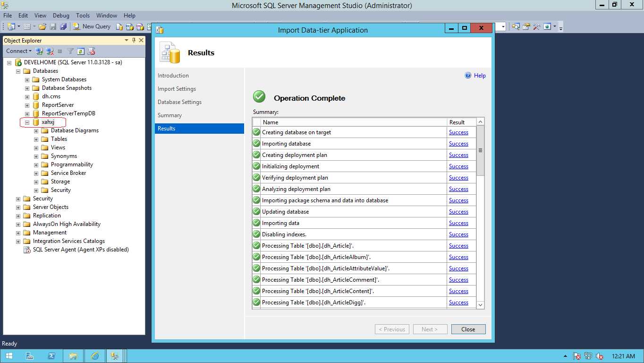The height and width of the screenshot is (363, 644).
Task: Click the Refresh icon in Object Explorer
Action: point(81,51)
